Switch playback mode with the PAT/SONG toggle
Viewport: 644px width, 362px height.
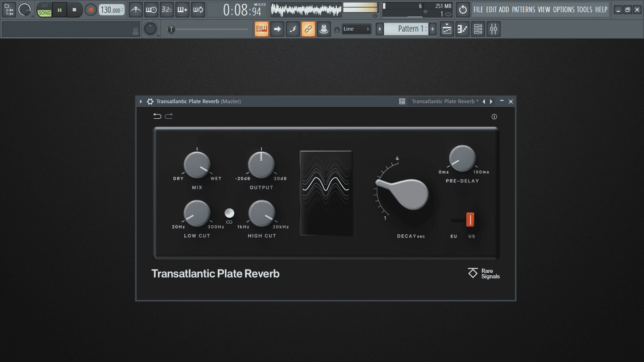45,10
